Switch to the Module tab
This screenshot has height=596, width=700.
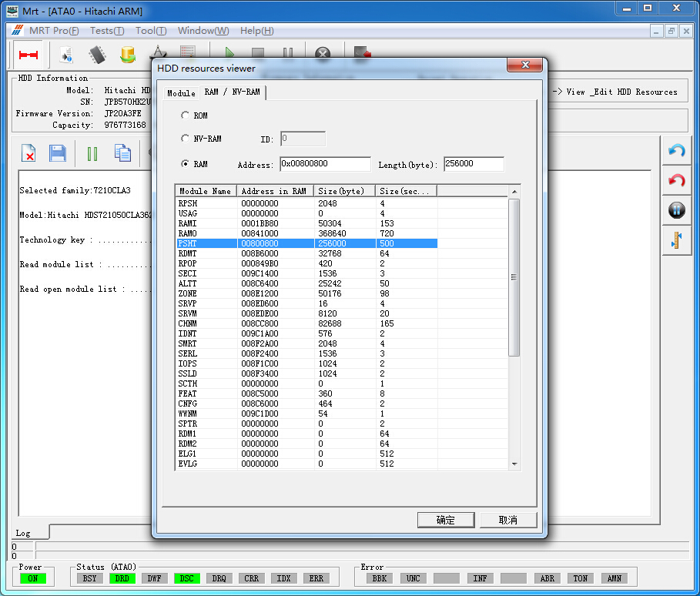(182, 93)
